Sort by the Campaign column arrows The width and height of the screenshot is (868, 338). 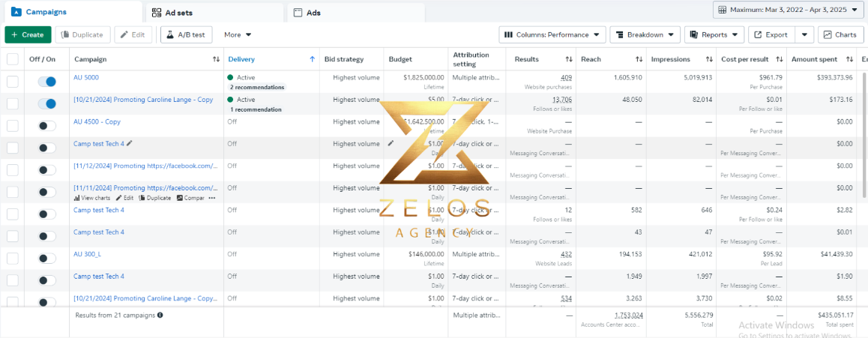[216, 59]
